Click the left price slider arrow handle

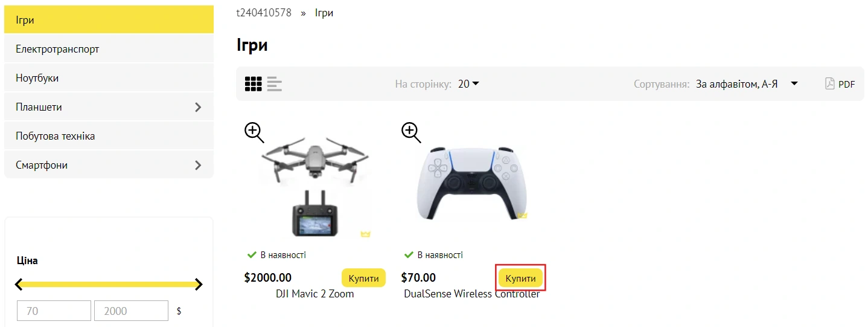pos(19,284)
